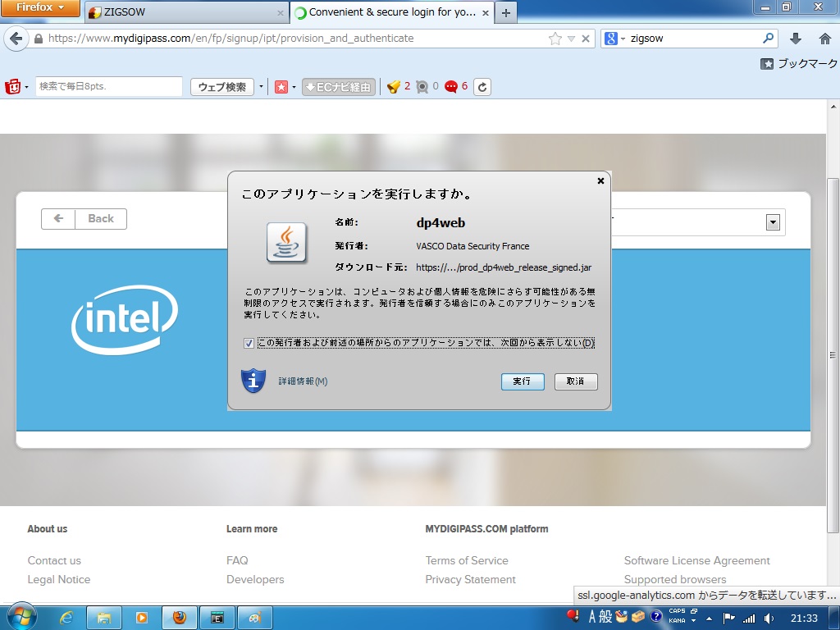Viewport: 840px width, 630px height.
Task: Click the toolbar badge icon showing 0
Action: [x=422, y=86]
